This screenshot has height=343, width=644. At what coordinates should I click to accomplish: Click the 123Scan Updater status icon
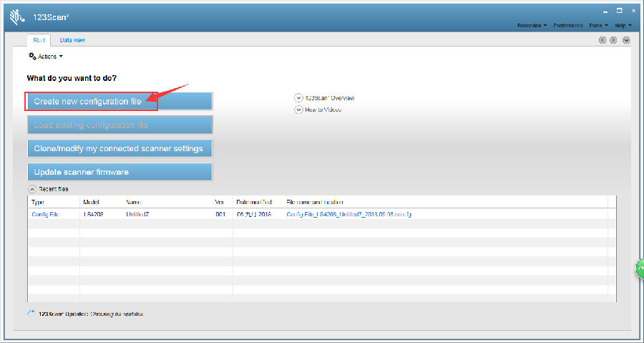[31, 314]
